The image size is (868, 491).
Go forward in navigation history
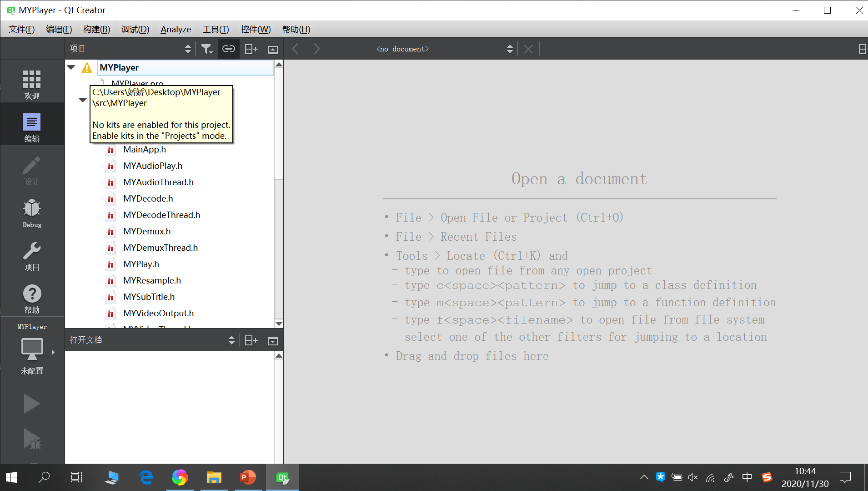[x=317, y=49]
